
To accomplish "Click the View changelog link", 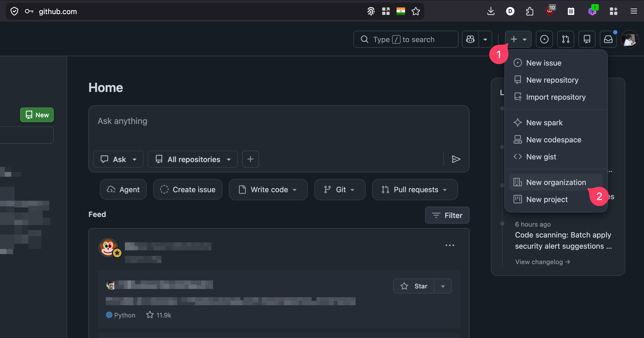I will pos(543,262).
